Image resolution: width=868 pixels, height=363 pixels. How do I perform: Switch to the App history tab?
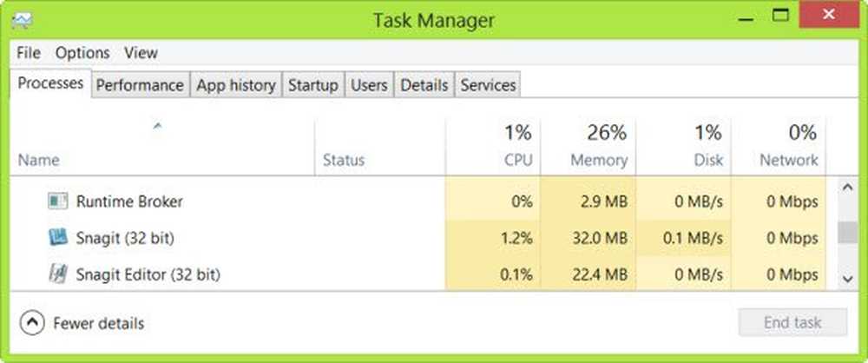click(236, 85)
